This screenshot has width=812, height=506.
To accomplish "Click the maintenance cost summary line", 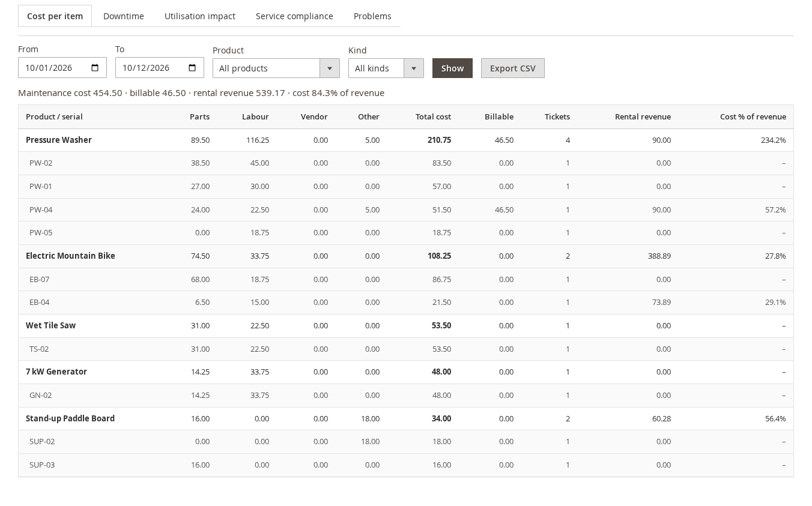I will (x=201, y=93).
